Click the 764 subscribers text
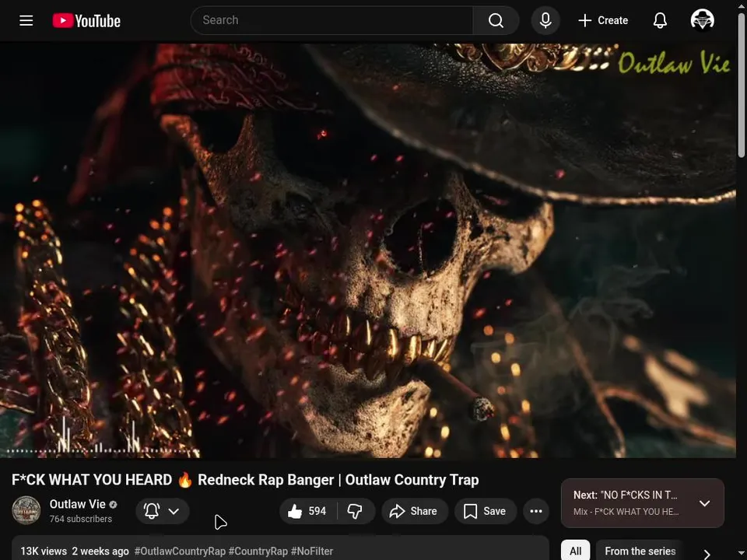The height and width of the screenshot is (560, 747). [x=80, y=519]
